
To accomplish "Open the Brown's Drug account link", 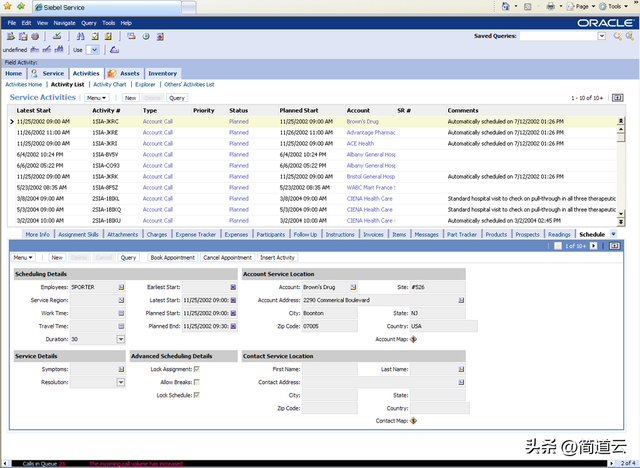I will pos(362,122).
